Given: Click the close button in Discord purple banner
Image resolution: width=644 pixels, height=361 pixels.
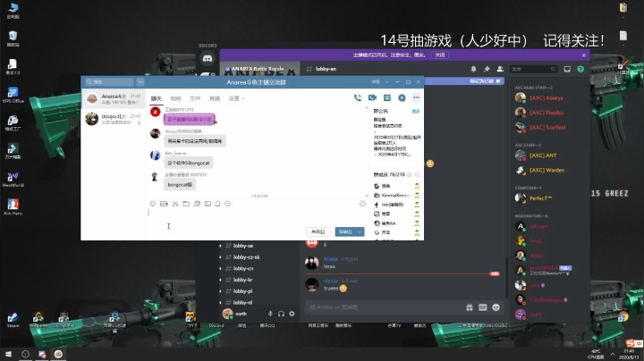Looking at the screenshot, I should click(440, 55).
